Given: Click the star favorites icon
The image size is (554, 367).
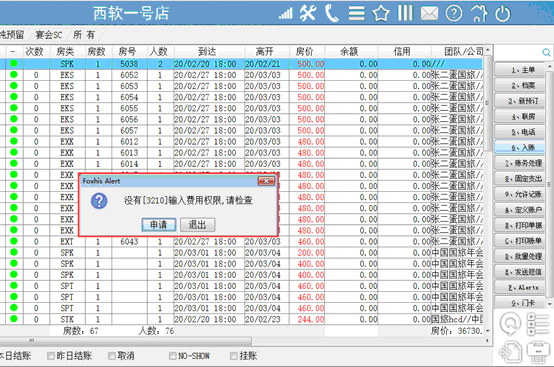Looking at the screenshot, I should [381, 14].
